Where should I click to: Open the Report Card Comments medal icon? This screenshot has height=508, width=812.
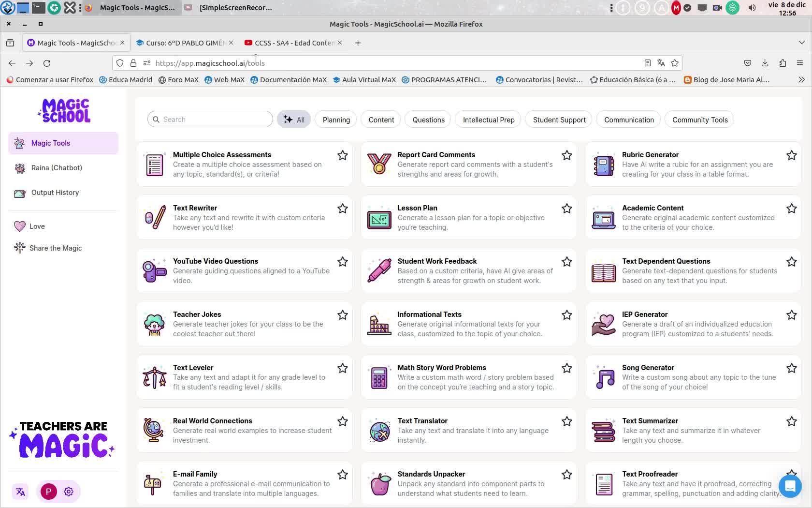(379, 164)
